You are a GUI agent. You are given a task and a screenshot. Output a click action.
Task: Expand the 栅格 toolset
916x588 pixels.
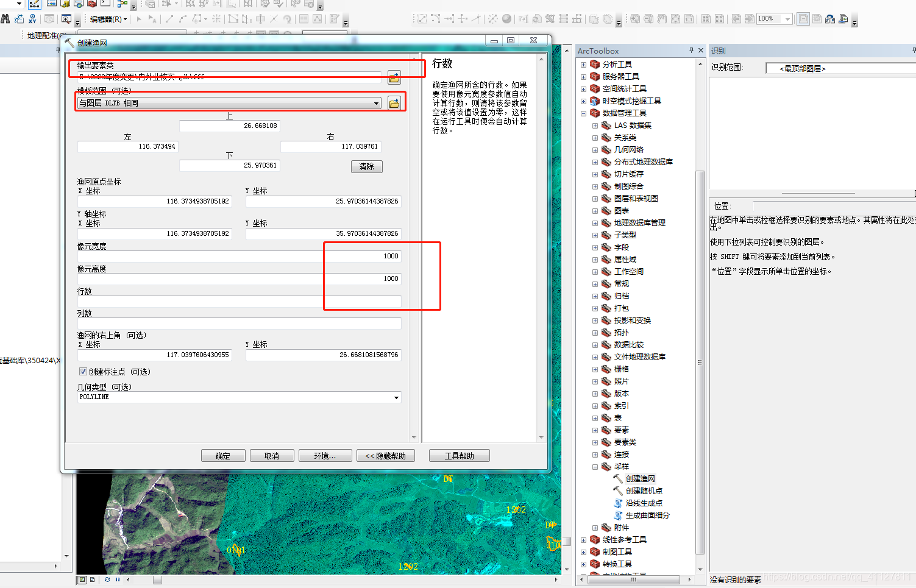coord(595,369)
